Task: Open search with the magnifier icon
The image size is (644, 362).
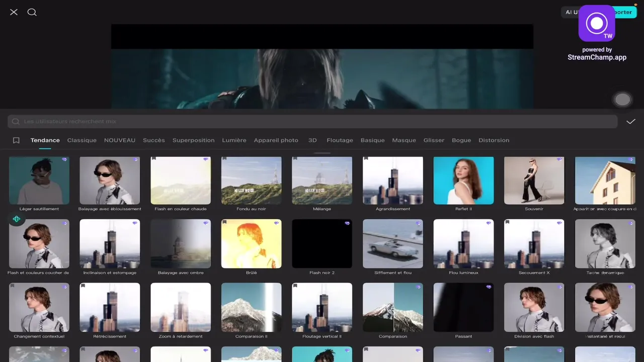Action: tap(32, 12)
